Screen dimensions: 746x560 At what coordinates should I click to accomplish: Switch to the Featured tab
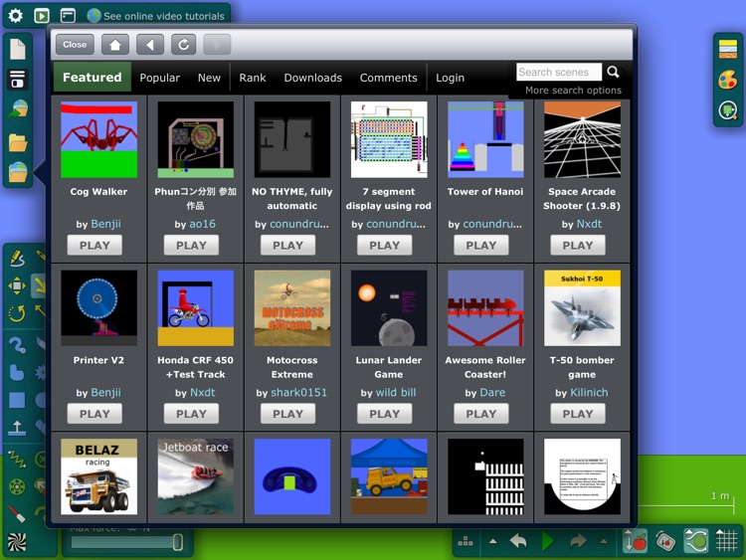(x=93, y=77)
